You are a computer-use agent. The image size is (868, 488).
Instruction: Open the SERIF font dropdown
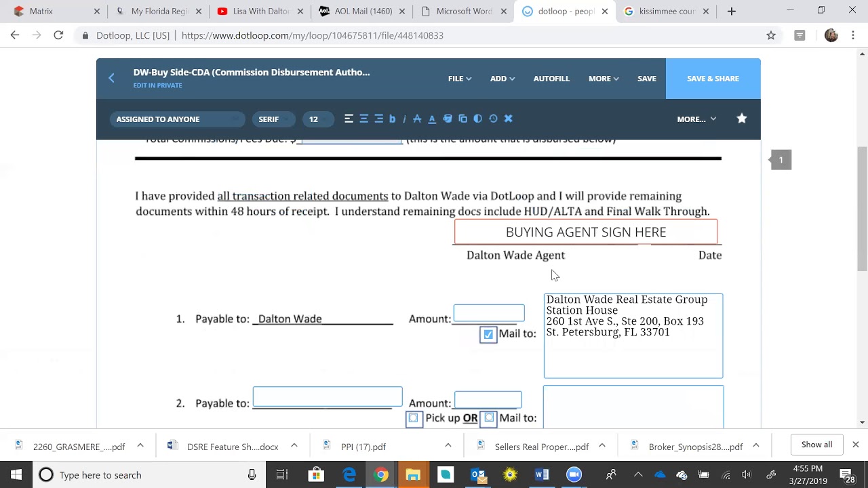[x=273, y=119]
